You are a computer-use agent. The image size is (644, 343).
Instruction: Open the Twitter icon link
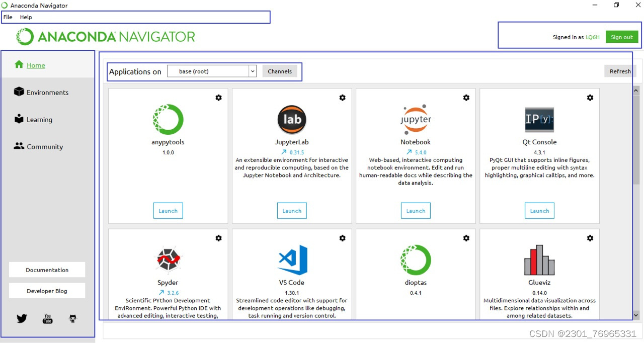[22, 318]
